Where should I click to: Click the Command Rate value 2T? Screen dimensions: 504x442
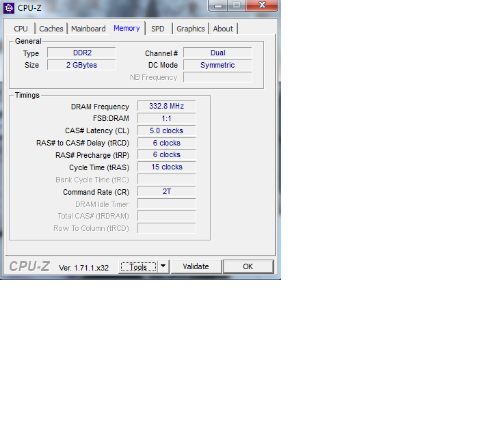click(166, 192)
